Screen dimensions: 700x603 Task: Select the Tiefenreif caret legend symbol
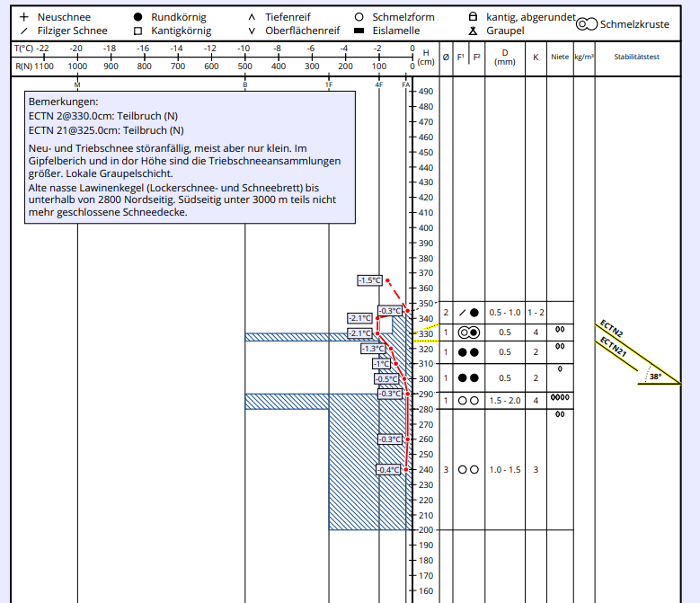click(252, 17)
